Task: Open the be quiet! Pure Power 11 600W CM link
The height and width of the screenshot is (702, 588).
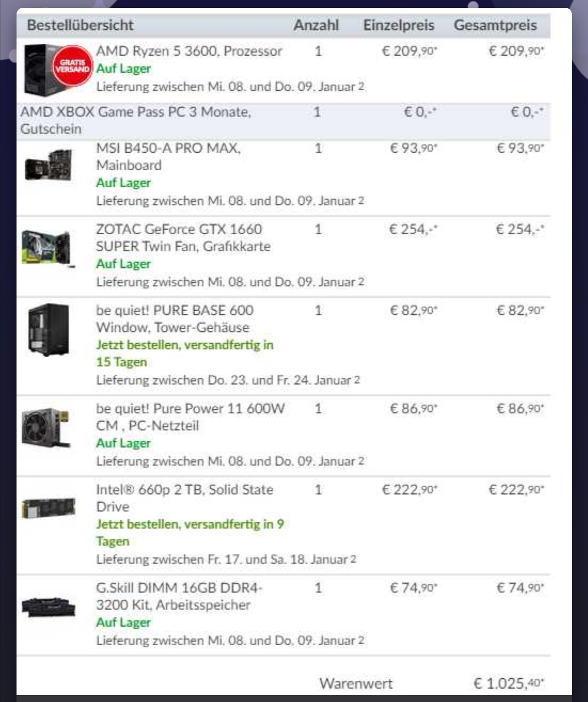Action: pos(190,417)
